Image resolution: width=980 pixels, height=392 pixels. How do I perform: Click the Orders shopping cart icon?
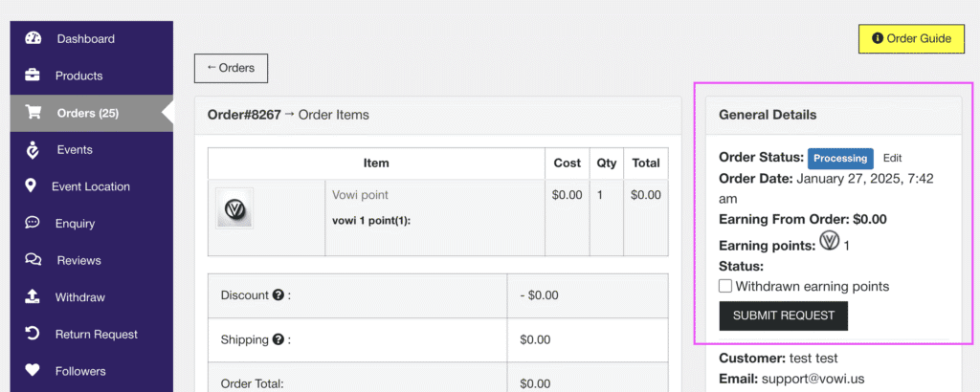(x=33, y=113)
